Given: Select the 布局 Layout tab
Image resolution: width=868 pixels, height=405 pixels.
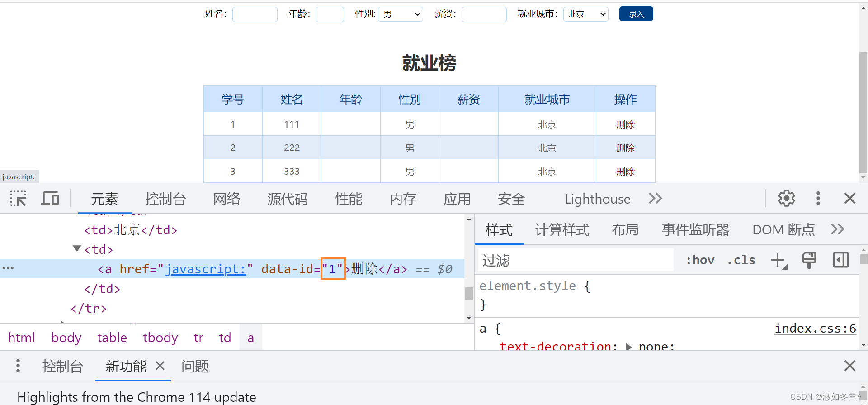Looking at the screenshot, I should [625, 229].
